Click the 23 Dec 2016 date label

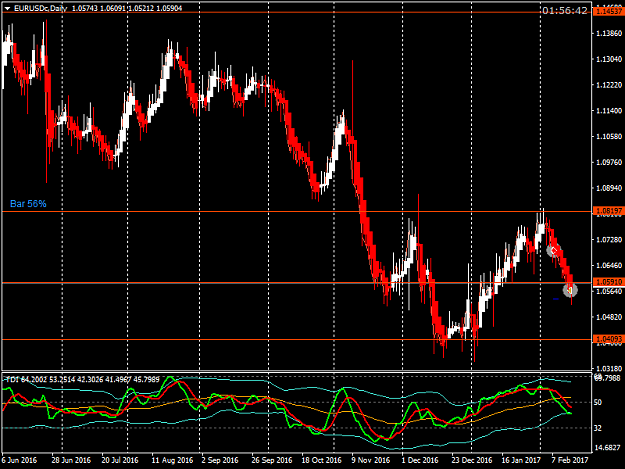pyautogui.click(x=472, y=460)
